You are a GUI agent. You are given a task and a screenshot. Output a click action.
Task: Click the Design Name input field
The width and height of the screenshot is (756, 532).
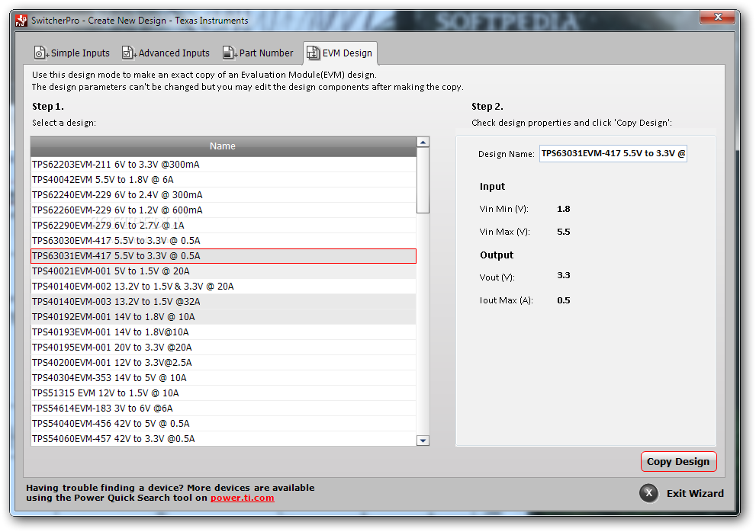point(613,154)
